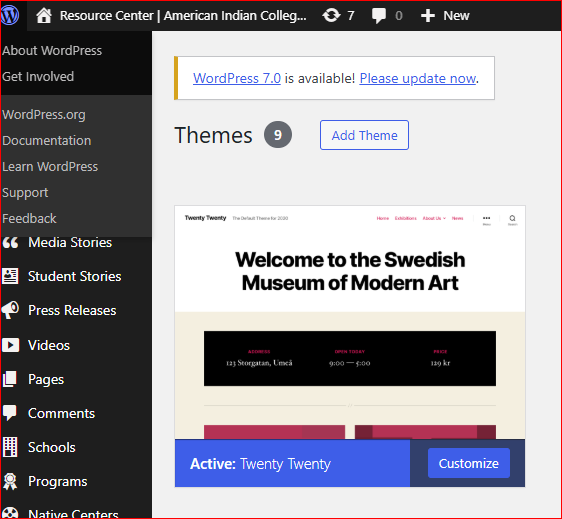Open the updates icon showing 7
The height and width of the screenshot is (519, 562).
click(331, 15)
